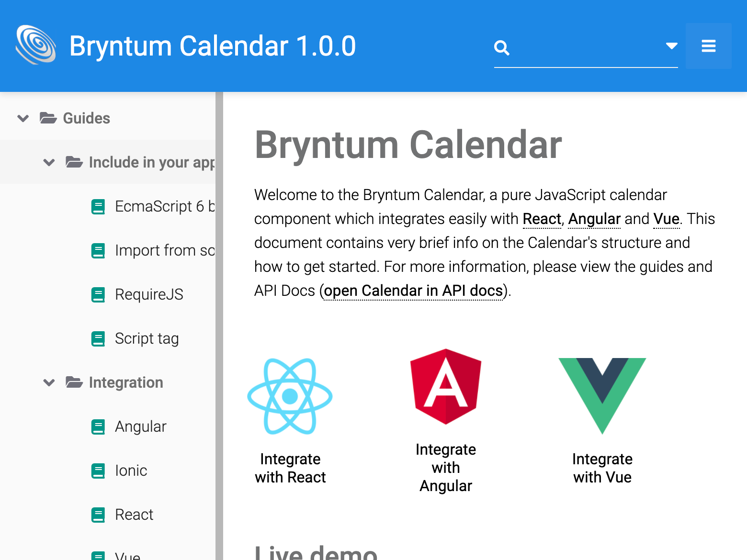Viewport: 747px width, 560px height.
Task: Click the Integrate with Angular caption
Action: (x=446, y=468)
